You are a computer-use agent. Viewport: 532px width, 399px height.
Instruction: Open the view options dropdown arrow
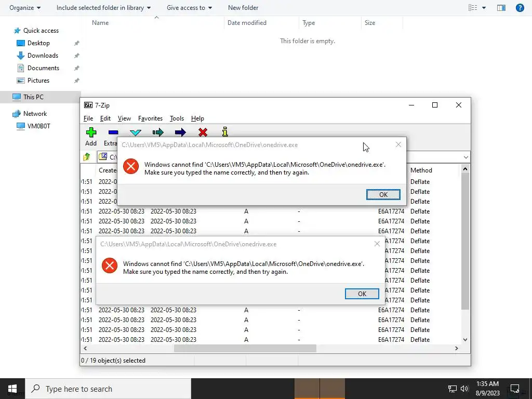coord(484,8)
